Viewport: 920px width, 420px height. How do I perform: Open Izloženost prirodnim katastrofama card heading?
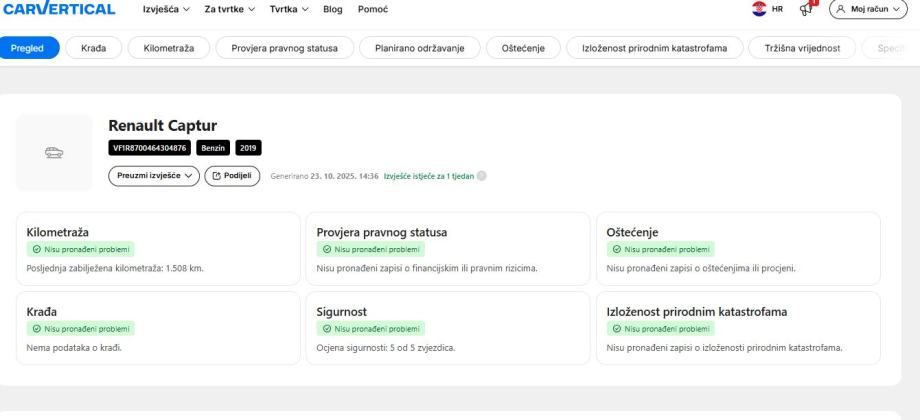[696, 311]
